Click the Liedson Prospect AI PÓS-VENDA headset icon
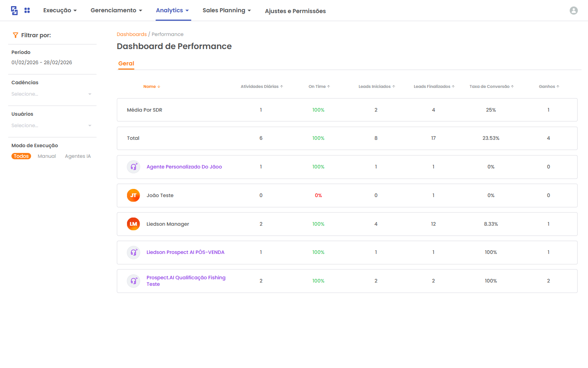Screen dimensions: 588x368 point(134,252)
